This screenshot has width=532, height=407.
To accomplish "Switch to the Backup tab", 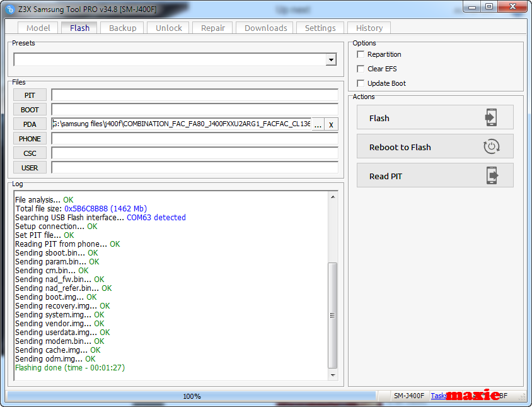I will tap(122, 28).
